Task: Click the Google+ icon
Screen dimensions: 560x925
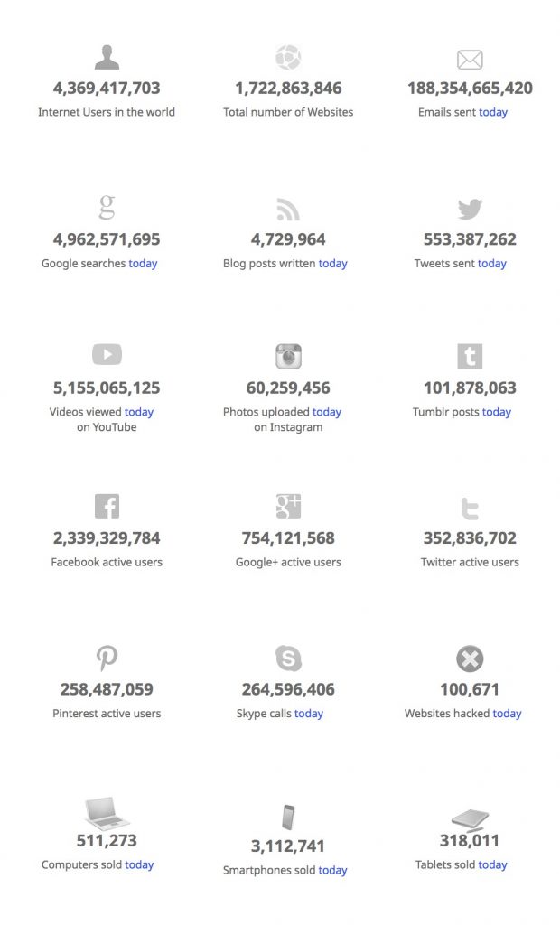Action: (288, 506)
